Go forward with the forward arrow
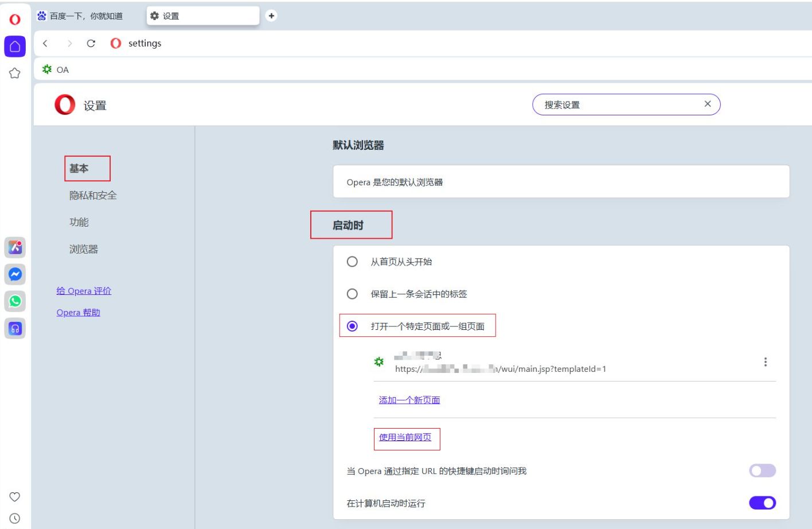Viewport: 812px width, 529px height. 69,43
